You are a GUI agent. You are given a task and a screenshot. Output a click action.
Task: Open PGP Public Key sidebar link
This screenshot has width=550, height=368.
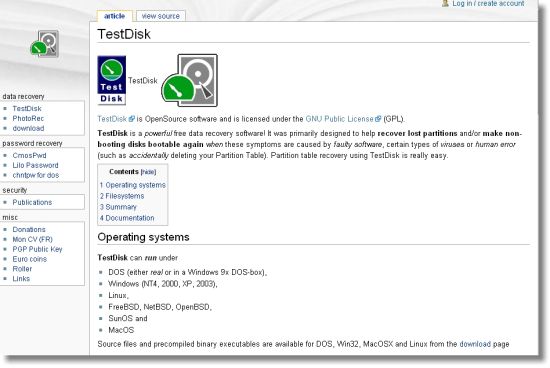click(x=38, y=249)
